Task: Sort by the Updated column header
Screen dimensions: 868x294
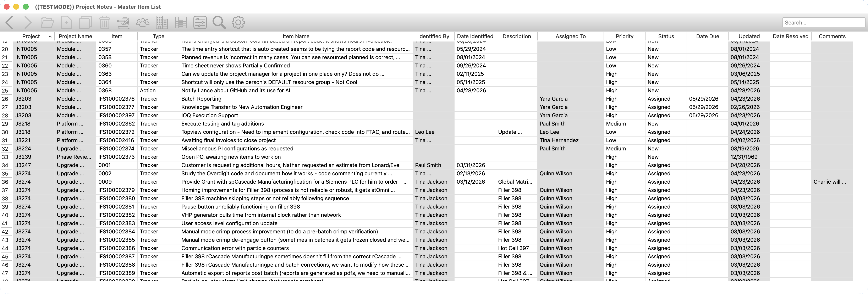Action: (749, 36)
